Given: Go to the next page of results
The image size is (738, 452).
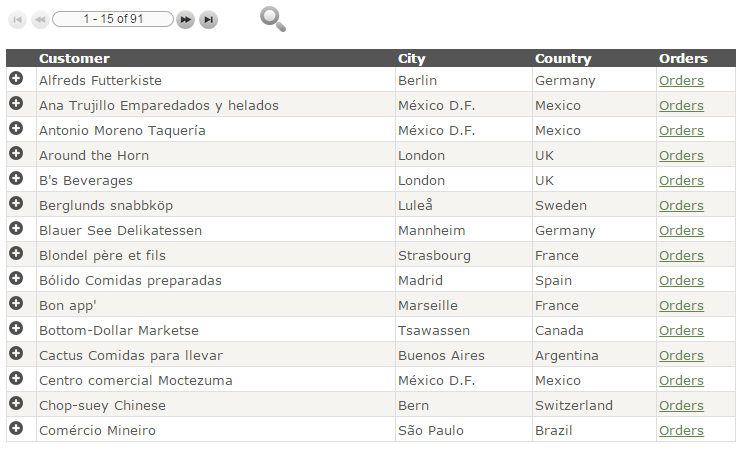Looking at the screenshot, I should point(185,19).
